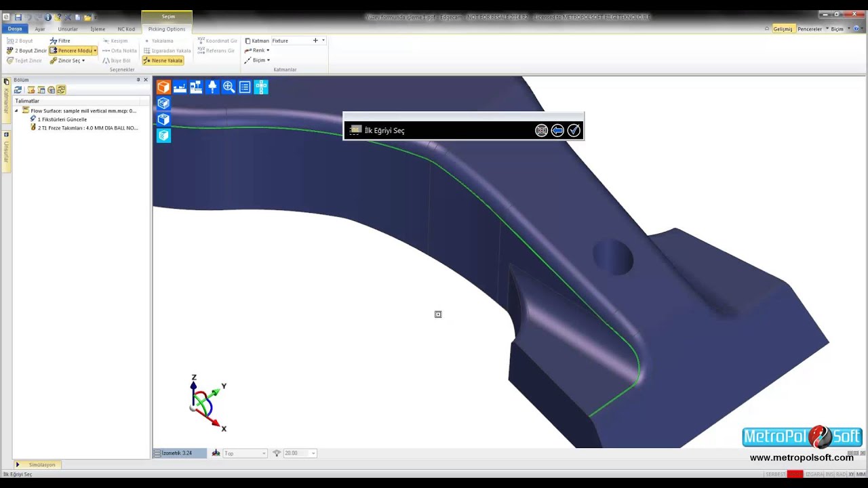The height and width of the screenshot is (488, 868).
Task: Click the Izometrik 3.24 view indicator
Action: (180, 453)
